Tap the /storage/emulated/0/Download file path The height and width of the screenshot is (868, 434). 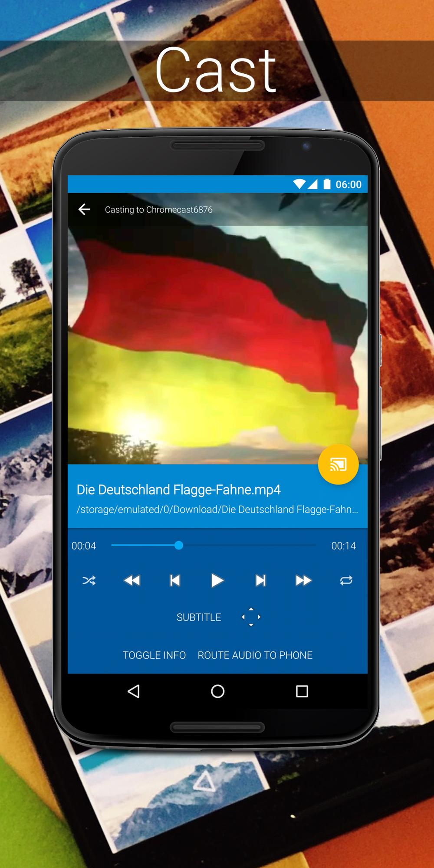point(217,509)
